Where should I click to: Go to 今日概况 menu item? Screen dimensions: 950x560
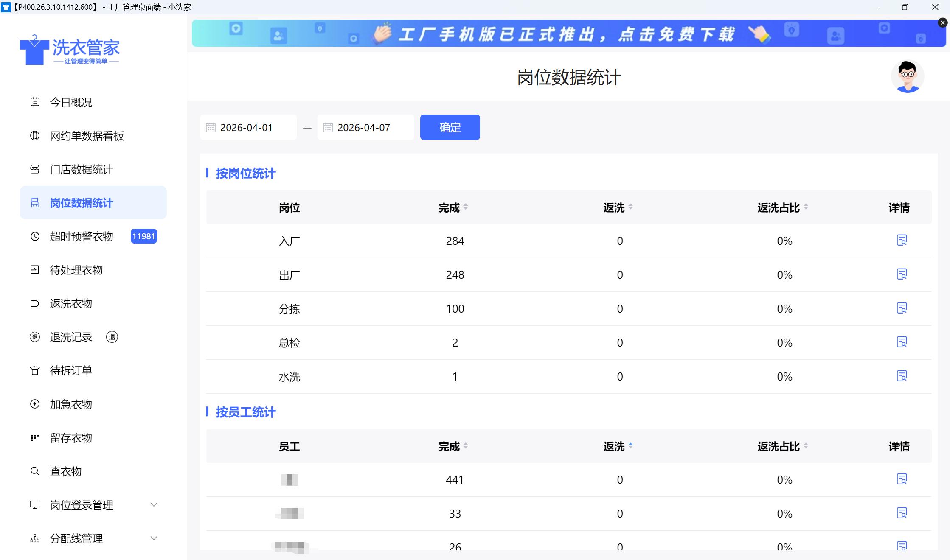click(x=71, y=102)
